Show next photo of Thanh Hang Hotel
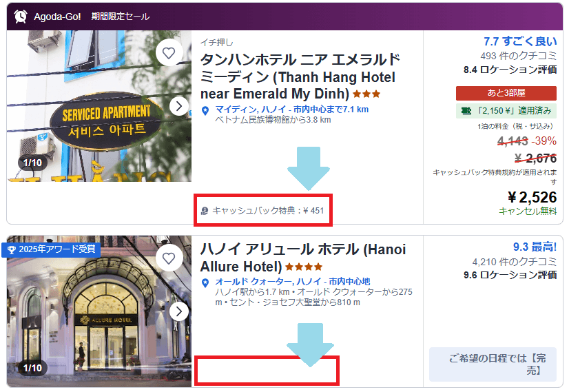This screenshot has width=569, height=392. point(179,106)
